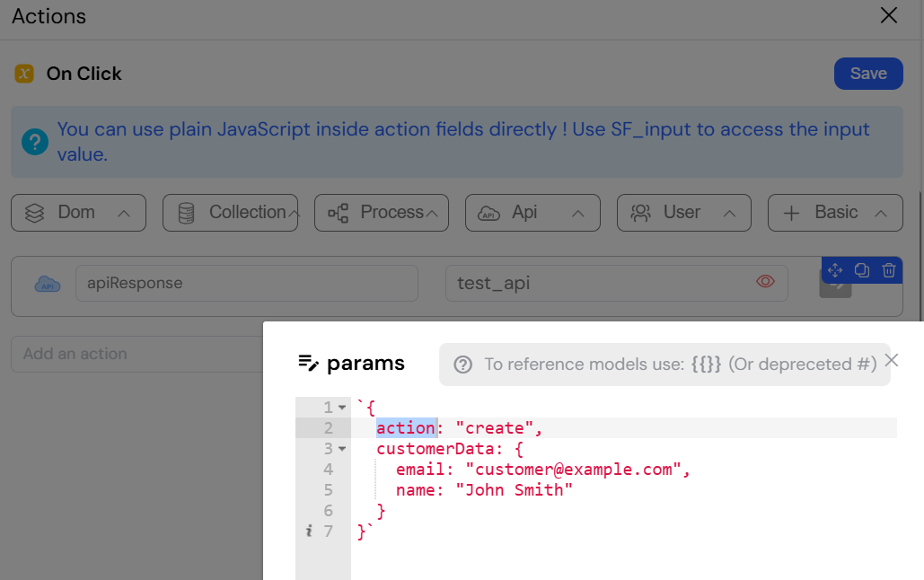Click the plus icon on Basic

pyautogui.click(x=791, y=214)
